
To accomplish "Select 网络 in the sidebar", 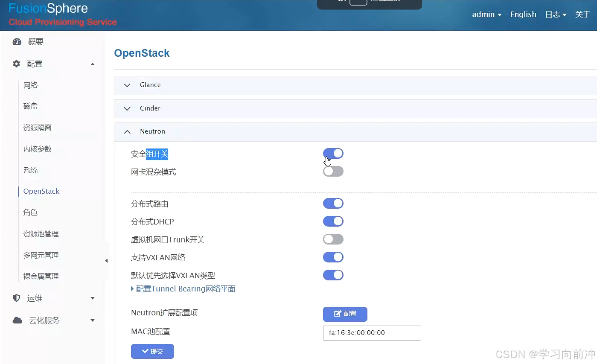I will point(31,85).
